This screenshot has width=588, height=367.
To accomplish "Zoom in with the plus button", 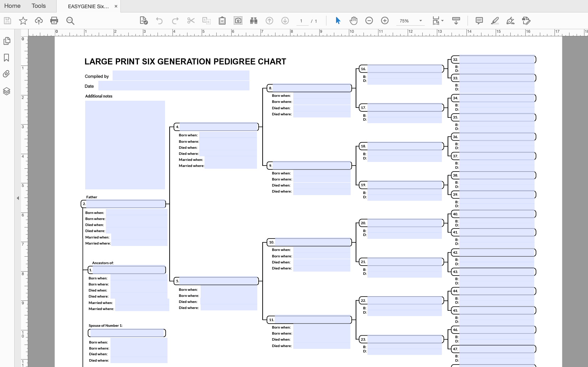I will (385, 21).
